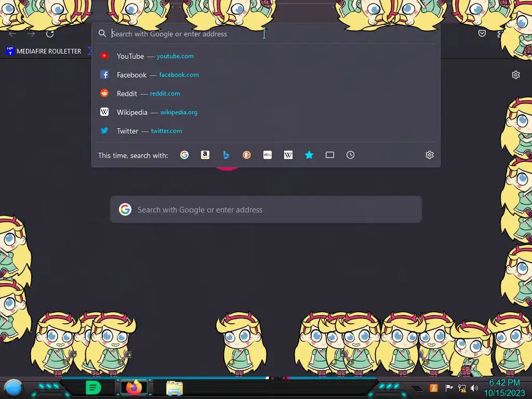The height and width of the screenshot is (399, 532).
Task: Search this time with Wikipedia icon
Action: point(288,155)
